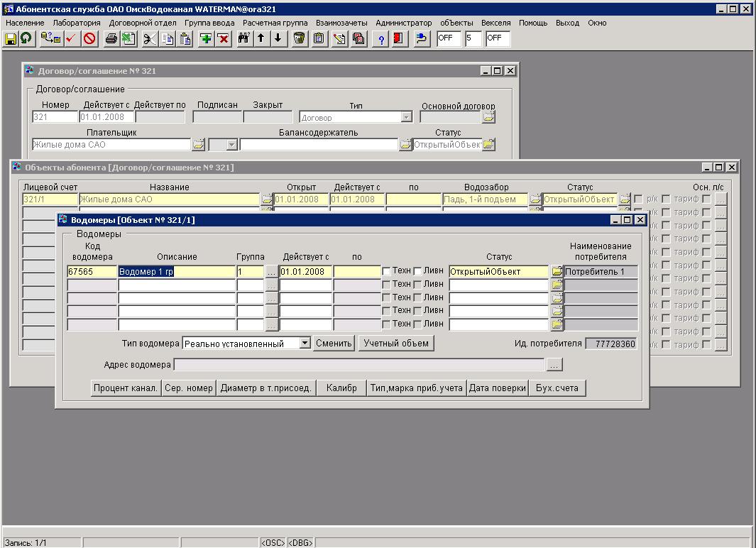Screen dimensions: 756x548
Task: Click the trash bin toolbar icon
Action: 300,38
